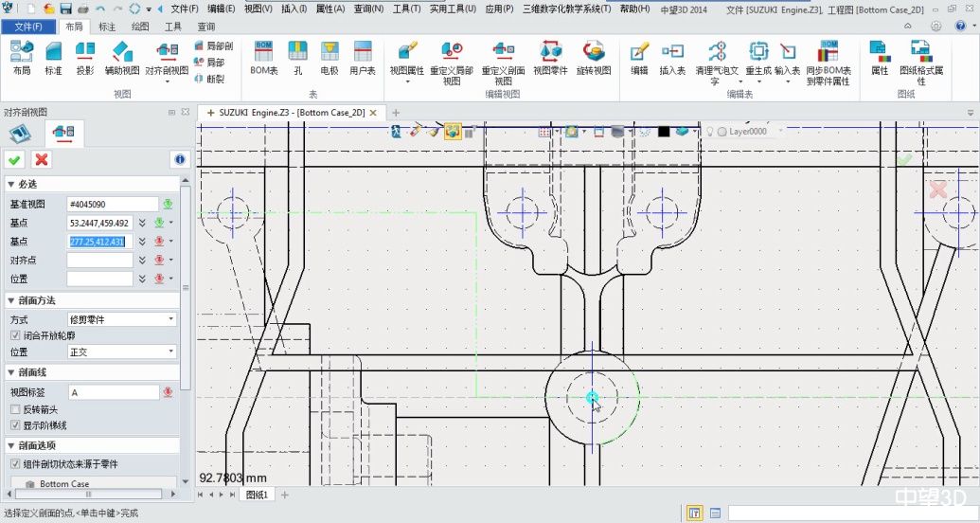This screenshot has width=980, height=523.
Task: Click the 辅助视图 auxiliary view tool
Action: click(121, 56)
